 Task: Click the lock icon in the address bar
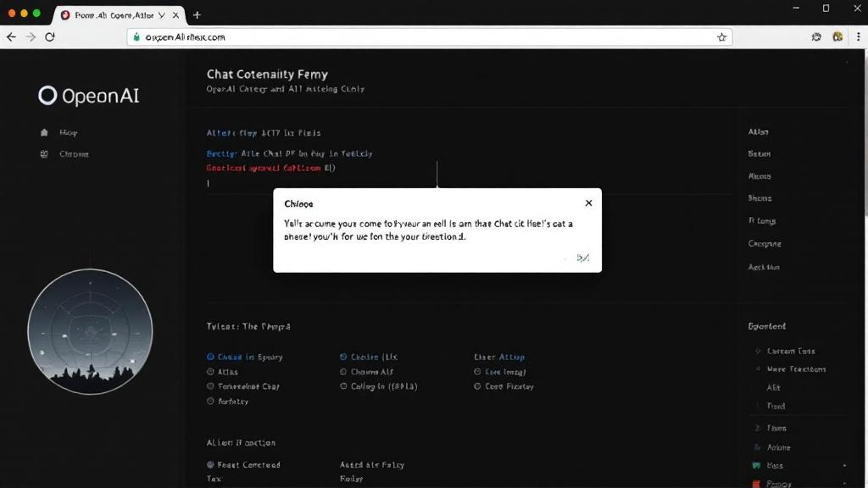(x=136, y=37)
